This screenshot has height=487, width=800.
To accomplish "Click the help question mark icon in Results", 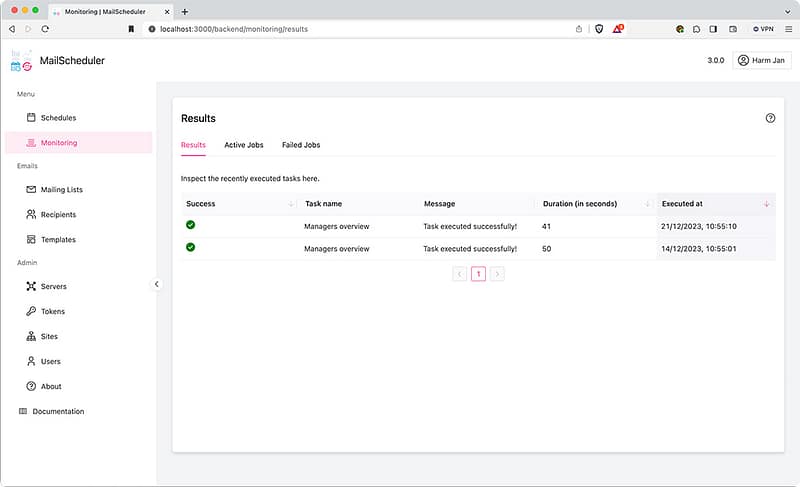I will 770,118.
